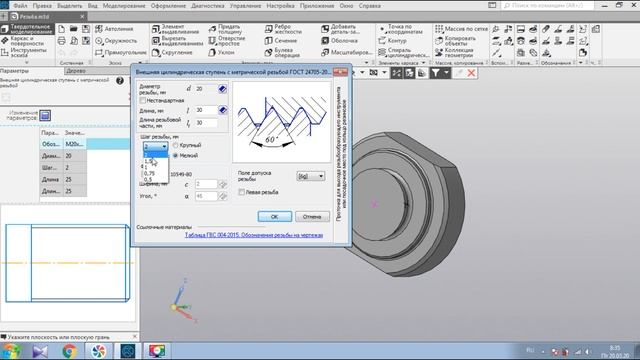Open Google Chrome from the taskbar

point(69,351)
